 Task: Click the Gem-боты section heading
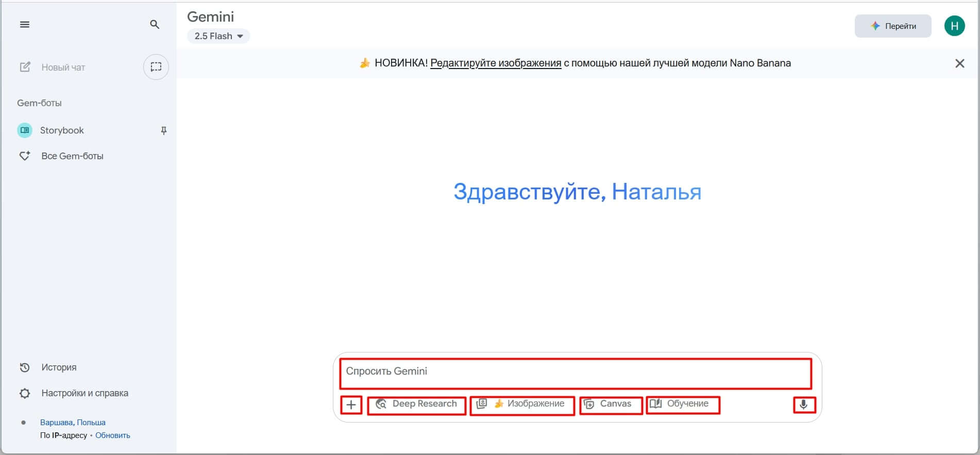(39, 103)
